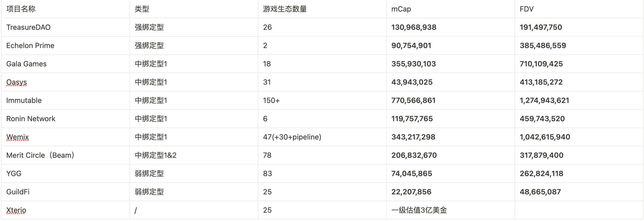Select the Echelon Prime cell

tap(30, 46)
